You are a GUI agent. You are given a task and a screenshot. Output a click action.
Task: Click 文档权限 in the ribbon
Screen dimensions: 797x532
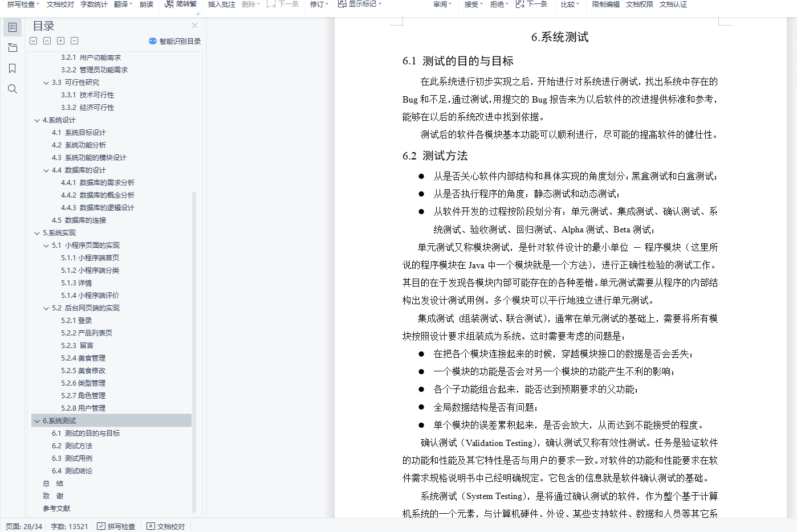[x=640, y=4]
